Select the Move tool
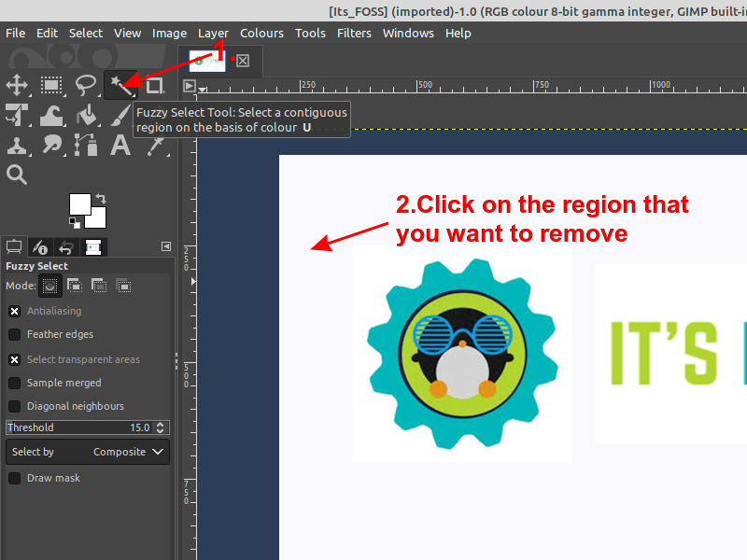747x560 pixels. pos(17,85)
